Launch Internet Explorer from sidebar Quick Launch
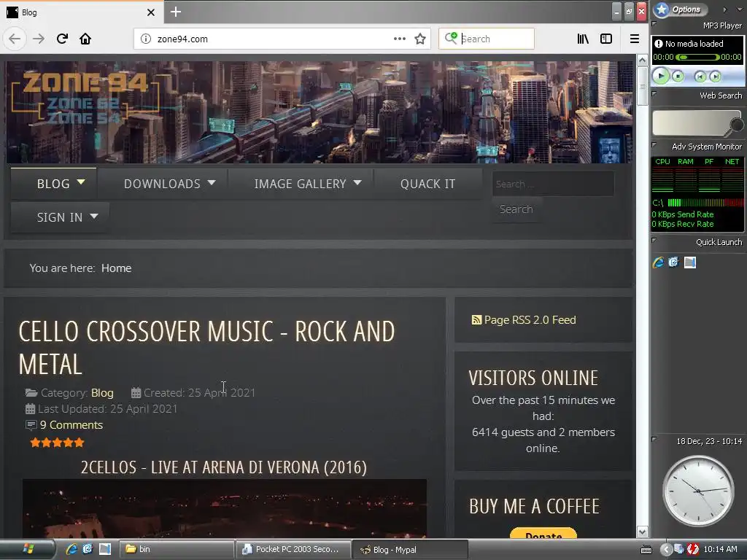The height and width of the screenshot is (560, 747). pos(659,262)
